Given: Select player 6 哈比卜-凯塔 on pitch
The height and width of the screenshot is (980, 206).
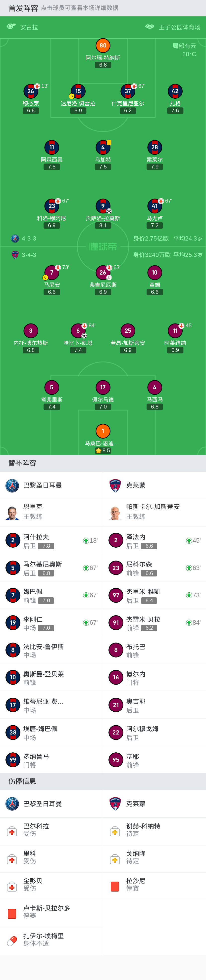Looking at the screenshot, I should (x=78, y=331).
